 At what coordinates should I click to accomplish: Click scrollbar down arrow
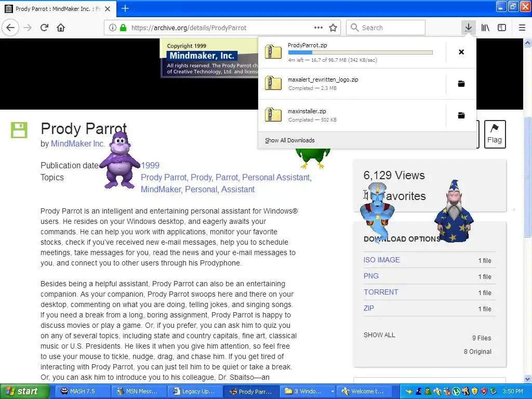(x=527, y=379)
